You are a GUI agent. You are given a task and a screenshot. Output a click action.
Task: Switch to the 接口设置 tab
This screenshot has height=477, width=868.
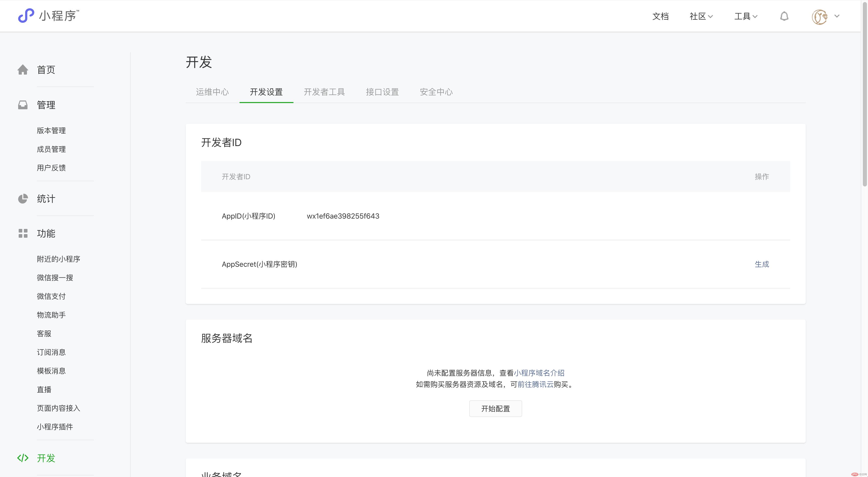382,92
